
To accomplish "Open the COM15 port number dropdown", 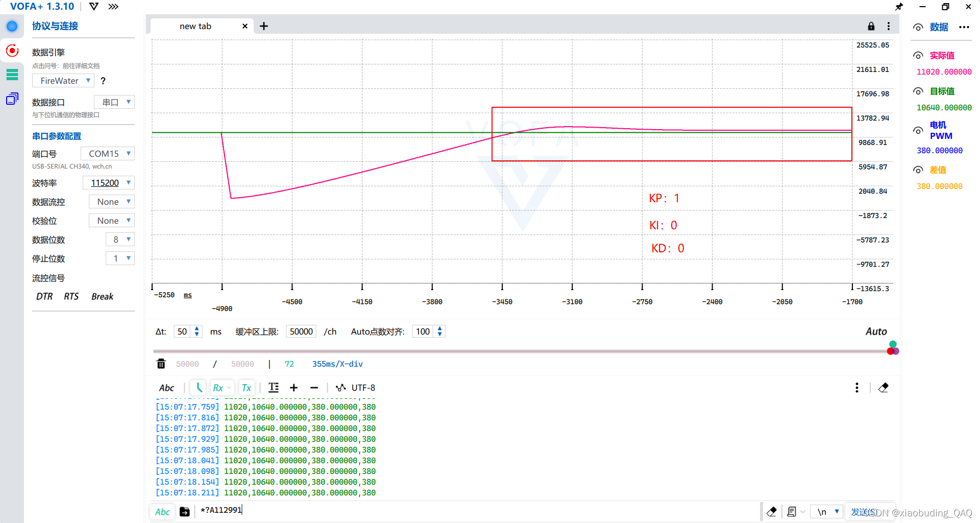I will pos(108,154).
